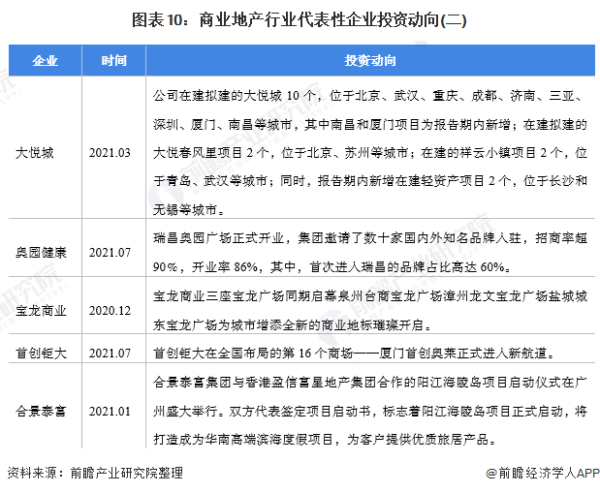The image size is (600, 493).
Task: Click the 宝龙商业 company cell
Action: [44, 310]
